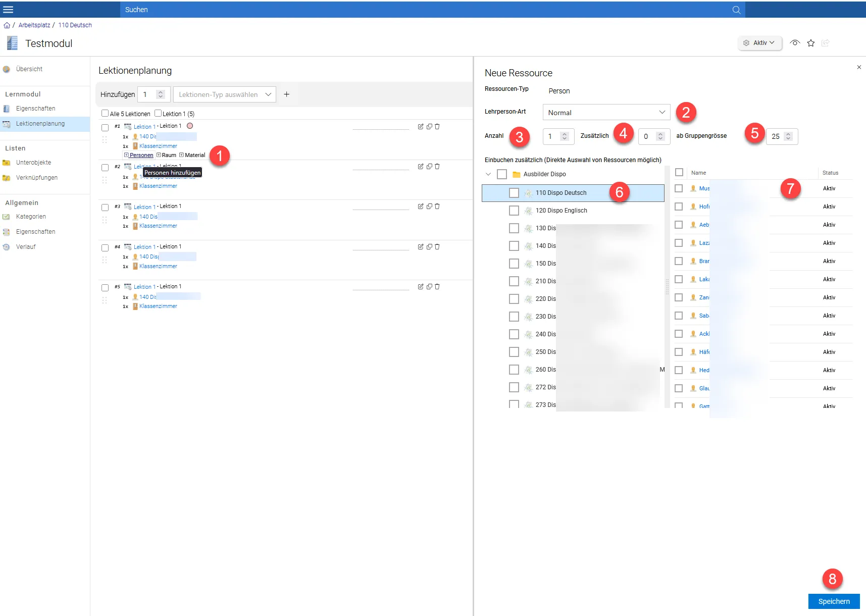This screenshot has height=616, width=866.
Task: Open the Lektionen-Typ auswählen dropdown
Action: tap(225, 94)
